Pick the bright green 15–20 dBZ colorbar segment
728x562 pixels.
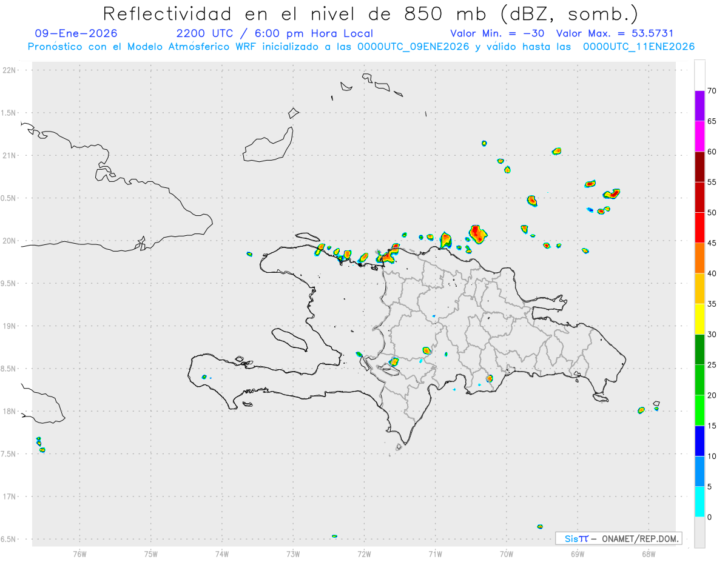click(699, 410)
